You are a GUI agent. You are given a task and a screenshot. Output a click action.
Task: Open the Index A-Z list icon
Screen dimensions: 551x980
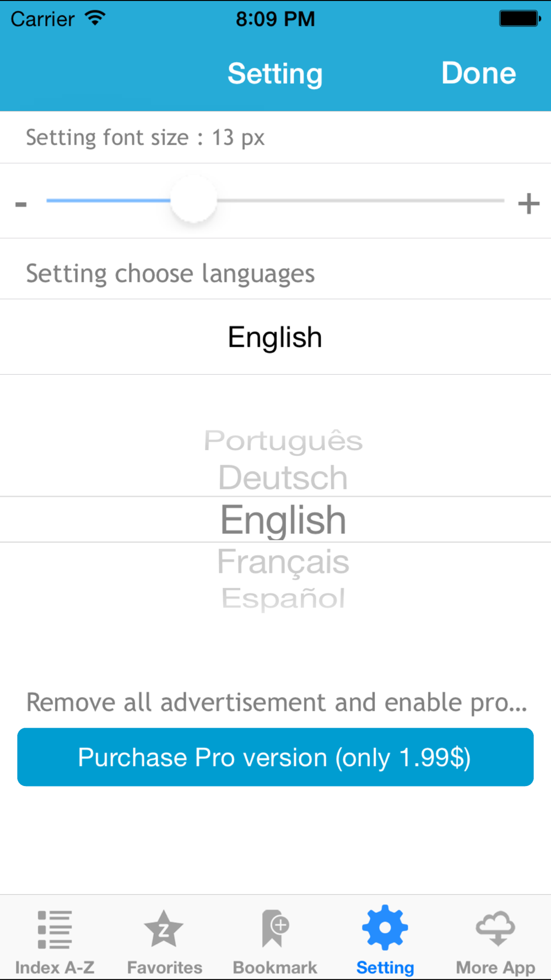tap(55, 929)
